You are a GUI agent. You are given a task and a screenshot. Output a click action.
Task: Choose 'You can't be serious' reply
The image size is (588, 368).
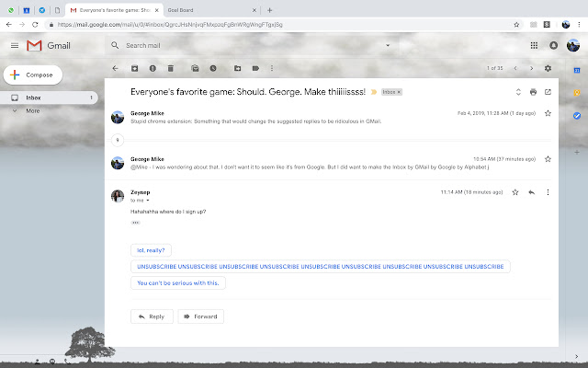[177, 283]
